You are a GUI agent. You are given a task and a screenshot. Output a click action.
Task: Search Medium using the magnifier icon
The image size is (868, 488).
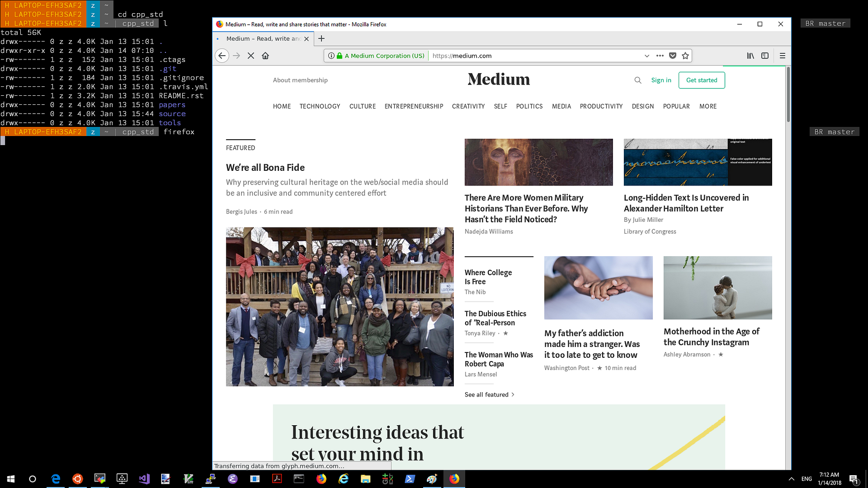coord(638,80)
